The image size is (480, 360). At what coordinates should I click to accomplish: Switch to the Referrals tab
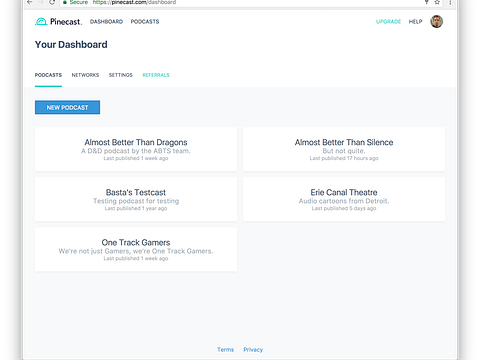click(x=156, y=75)
